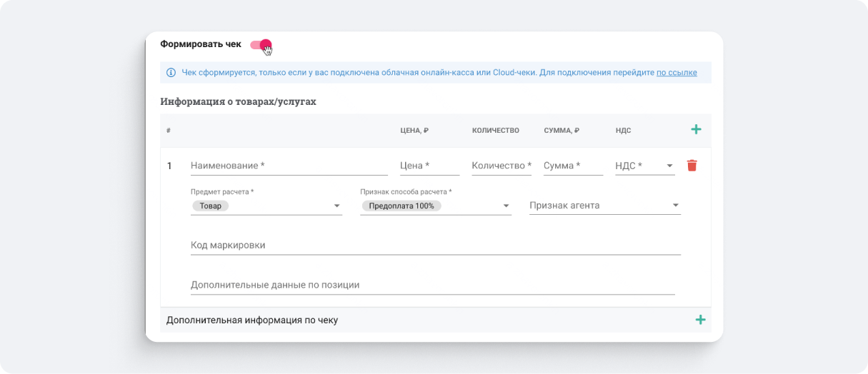Open the НДС dropdown in row 1
The width and height of the screenshot is (868, 374).
point(669,166)
